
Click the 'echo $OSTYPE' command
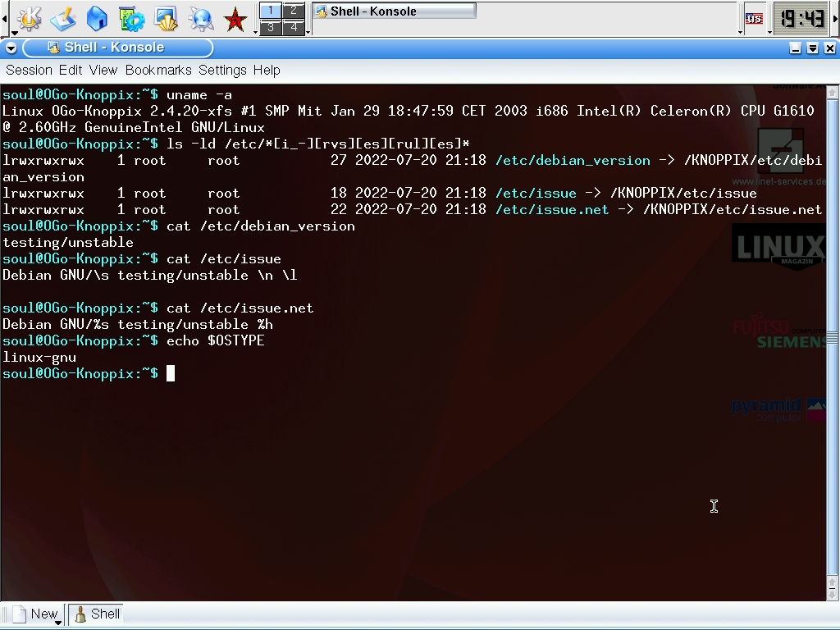coord(216,341)
